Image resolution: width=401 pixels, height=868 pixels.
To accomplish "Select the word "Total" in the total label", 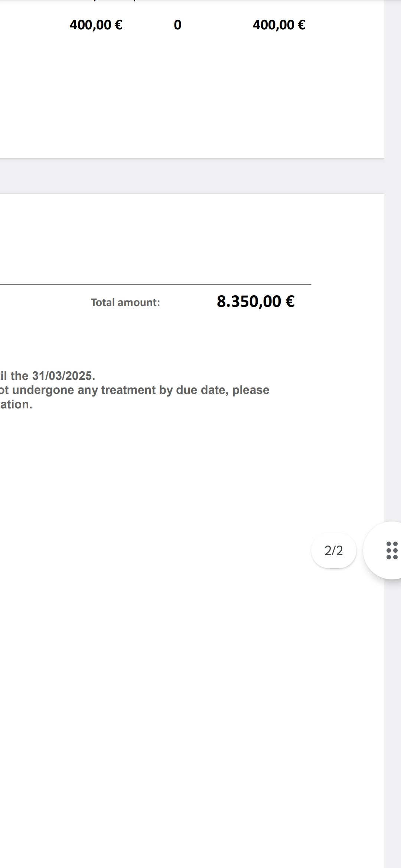I will (x=103, y=303).
